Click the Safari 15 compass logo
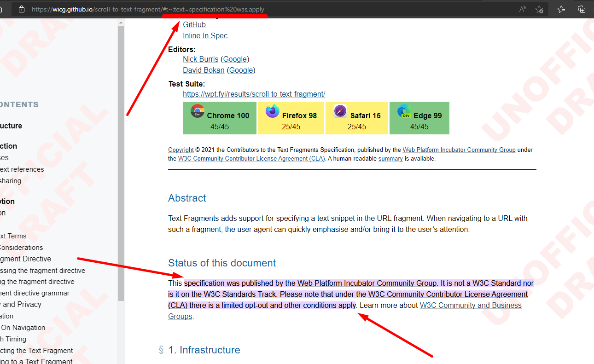Viewport: 594px width, 364px height. (x=340, y=111)
